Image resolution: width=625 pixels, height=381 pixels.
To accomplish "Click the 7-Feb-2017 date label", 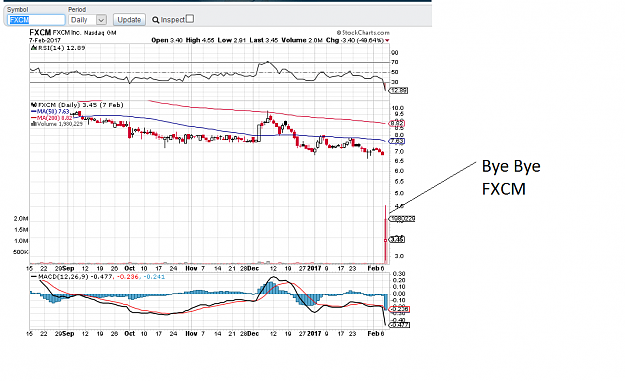I will point(45,40).
